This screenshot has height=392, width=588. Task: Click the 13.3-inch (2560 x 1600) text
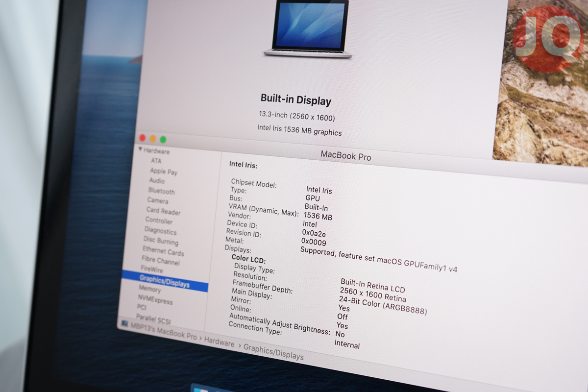297,116
